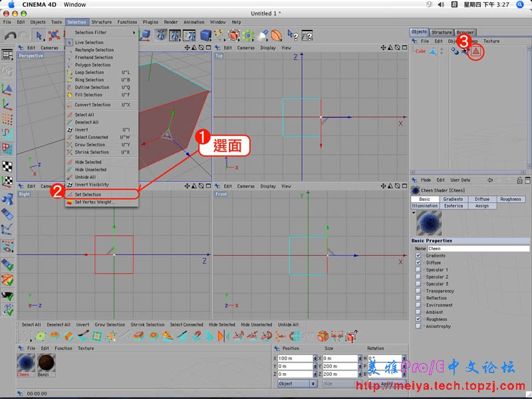Click the green array object icon
Viewport: 532px width, 399px height.
[248, 35]
